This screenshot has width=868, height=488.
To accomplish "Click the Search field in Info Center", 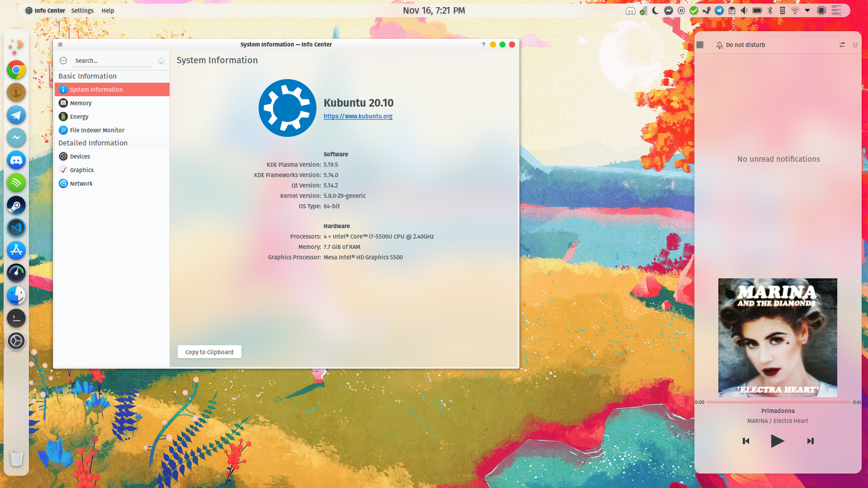I will coord(112,61).
